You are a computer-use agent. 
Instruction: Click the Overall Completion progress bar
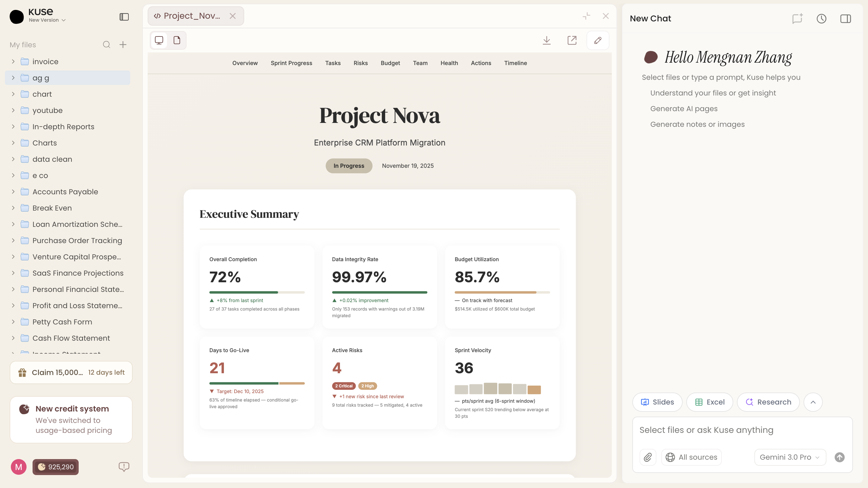point(257,292)
